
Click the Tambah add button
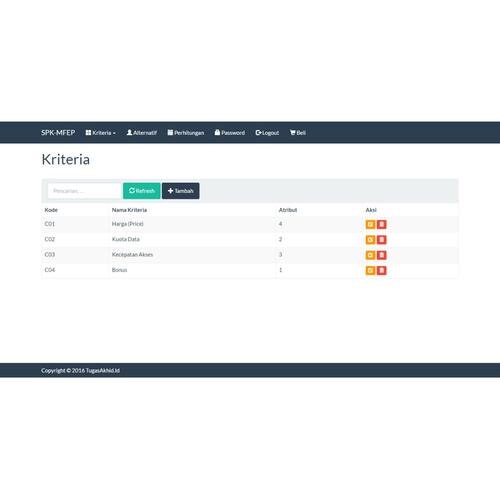(x=181, y=191)
